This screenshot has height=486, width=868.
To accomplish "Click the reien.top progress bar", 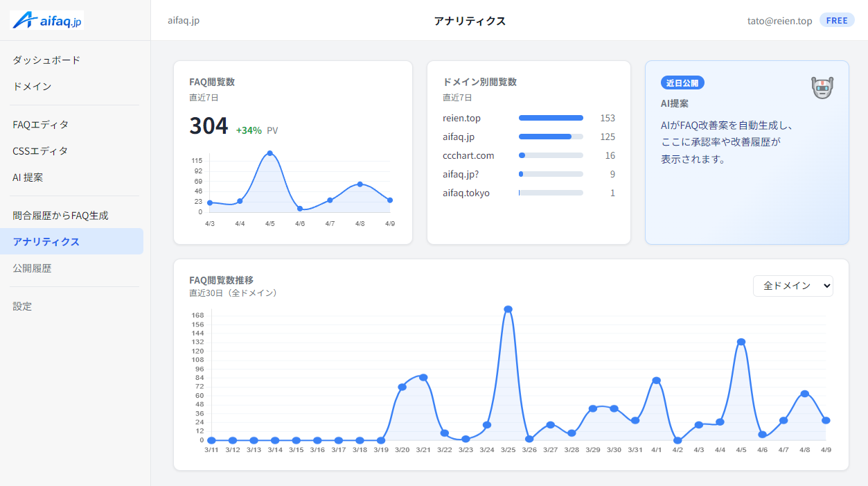I will click(x=551, y=118).
